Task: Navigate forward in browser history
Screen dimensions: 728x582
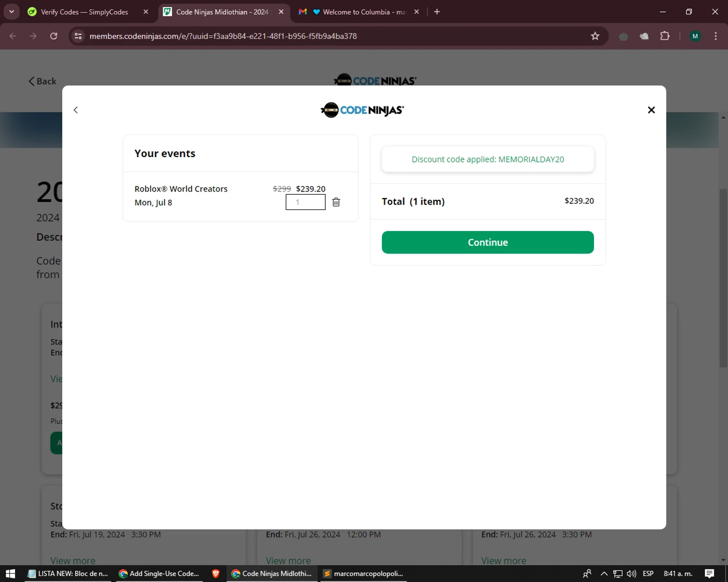Action: (33, 36)
